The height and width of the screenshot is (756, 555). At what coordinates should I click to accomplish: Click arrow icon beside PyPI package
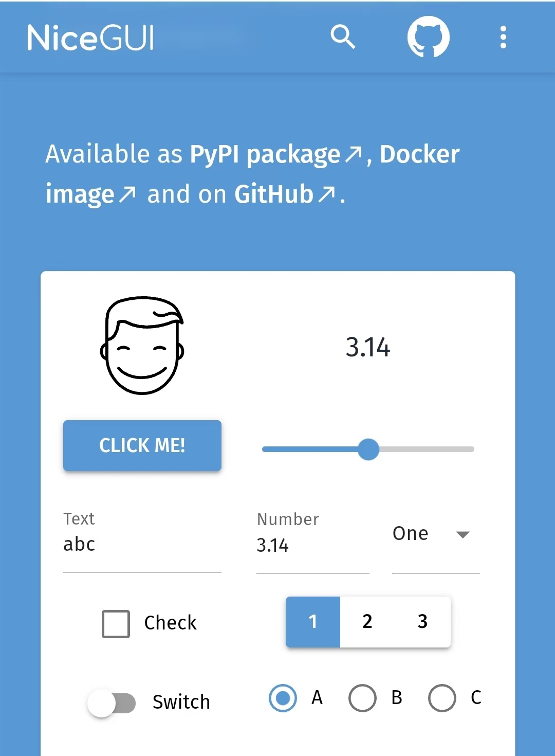(x=353, y=154)
